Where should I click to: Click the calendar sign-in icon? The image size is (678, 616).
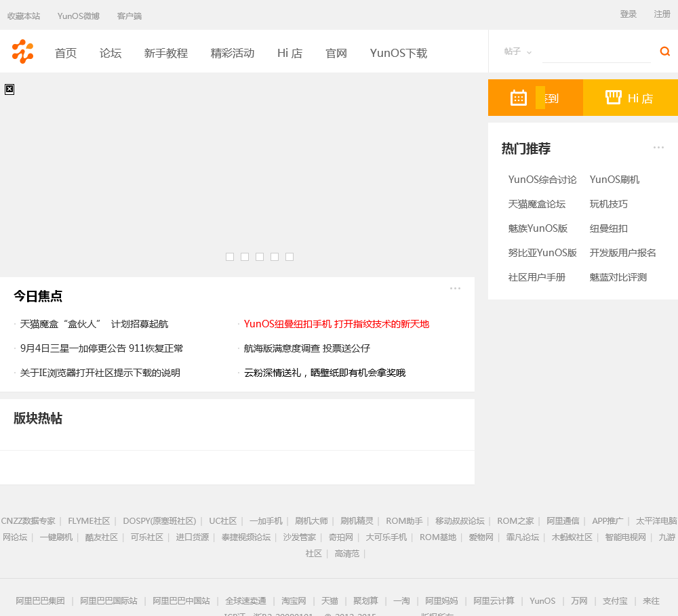tap(519, 98)
